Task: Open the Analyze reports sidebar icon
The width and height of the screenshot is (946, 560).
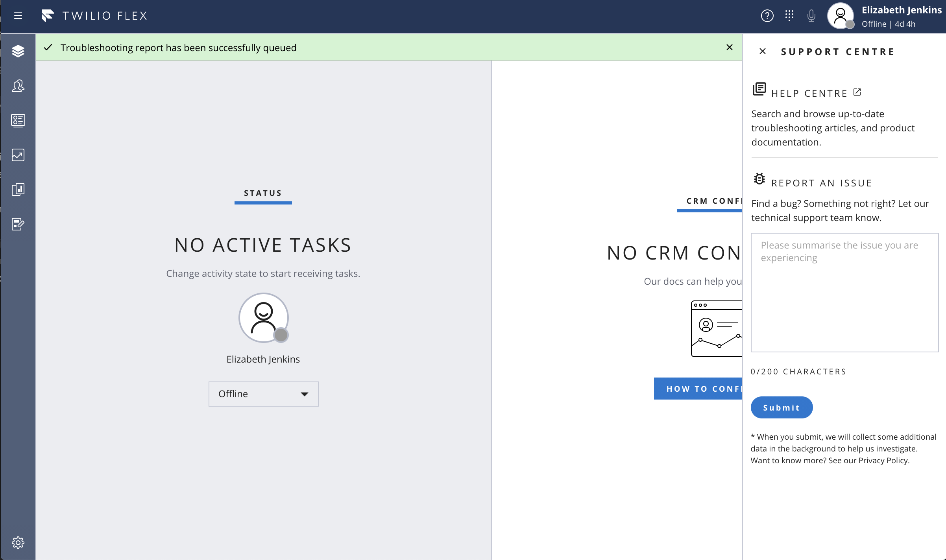Action: 18,190
